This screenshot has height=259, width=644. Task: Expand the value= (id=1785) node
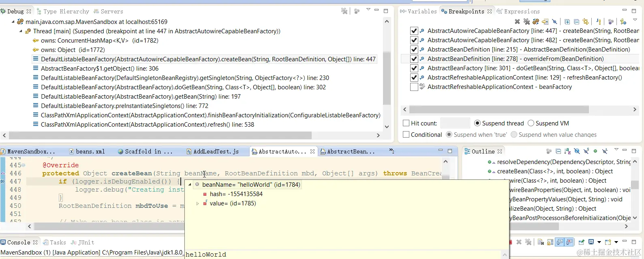tap(197, 203)
